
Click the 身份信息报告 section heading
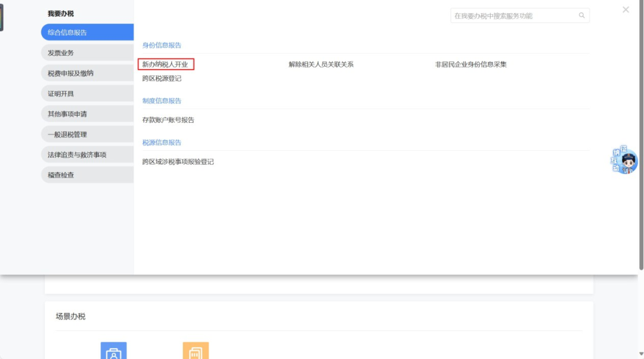coord(162,45)
